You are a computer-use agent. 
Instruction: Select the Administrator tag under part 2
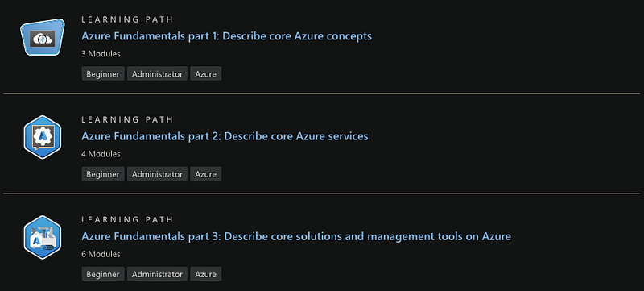point(157,174)
